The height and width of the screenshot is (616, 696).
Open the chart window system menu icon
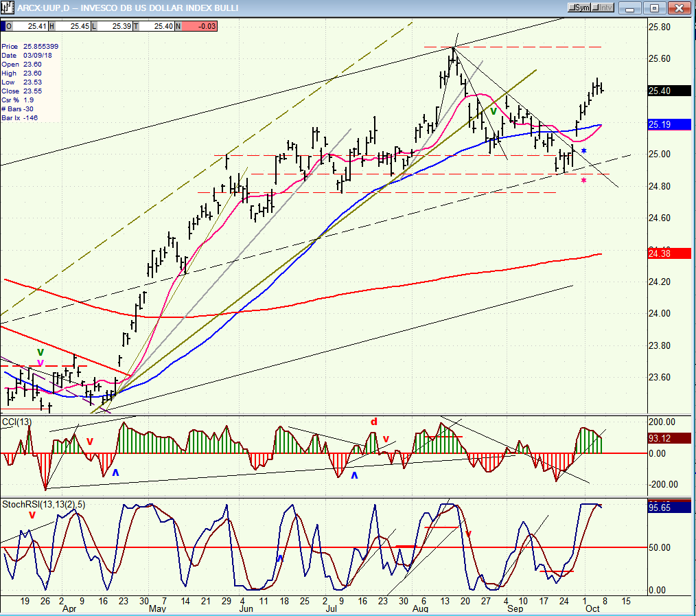(x=8, y=8)
